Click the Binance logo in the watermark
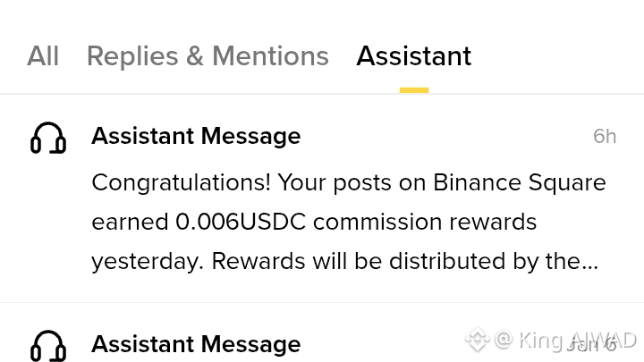 click(x=475, y=340)
